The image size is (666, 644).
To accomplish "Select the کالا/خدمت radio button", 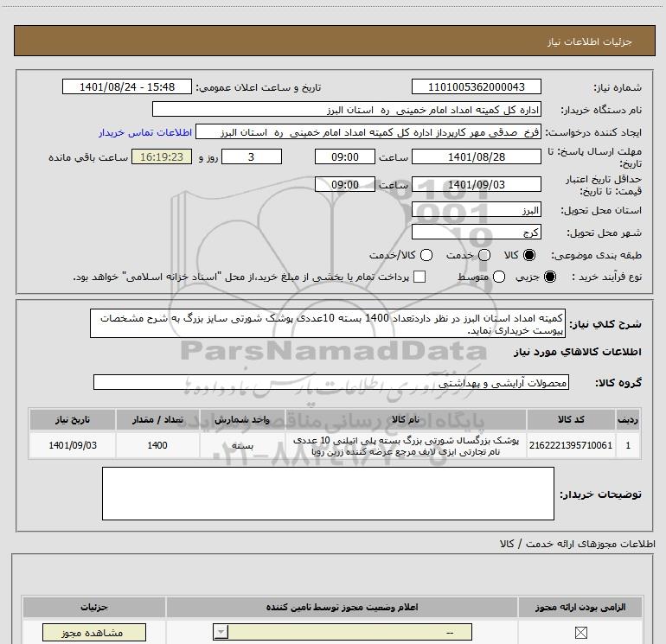I will pyautogui.click(x=426, y=255).
